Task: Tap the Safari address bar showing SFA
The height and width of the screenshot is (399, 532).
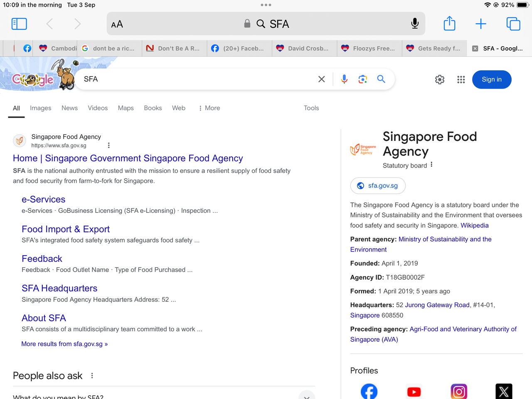Action: [x=266, y=24]
